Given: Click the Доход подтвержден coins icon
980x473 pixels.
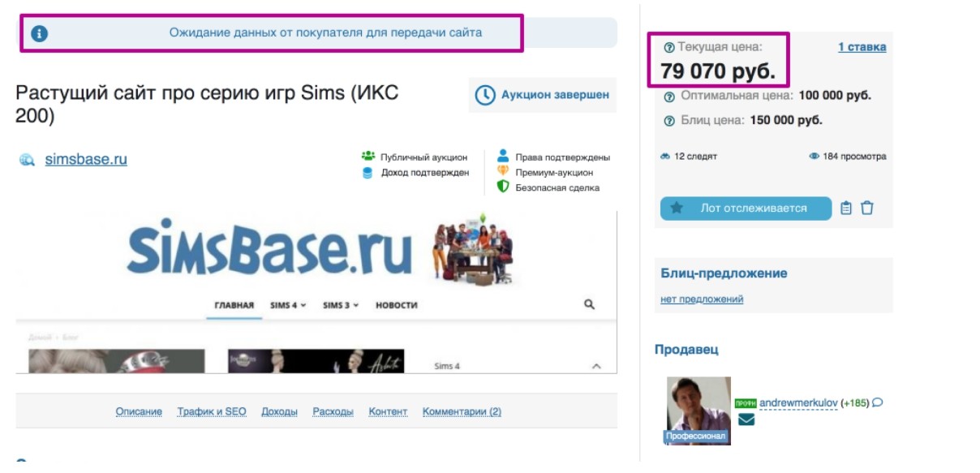Looking at the screenshot, I should tap(367, 172).
